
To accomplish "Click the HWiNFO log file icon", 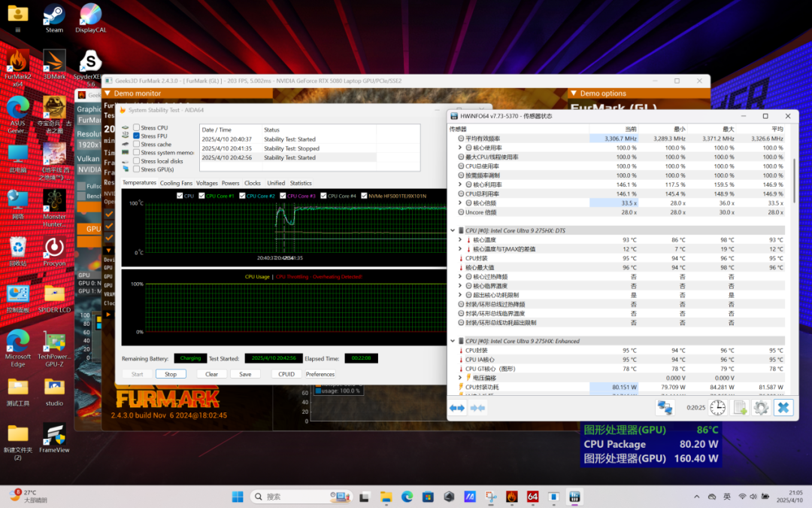I will (740, 407).
